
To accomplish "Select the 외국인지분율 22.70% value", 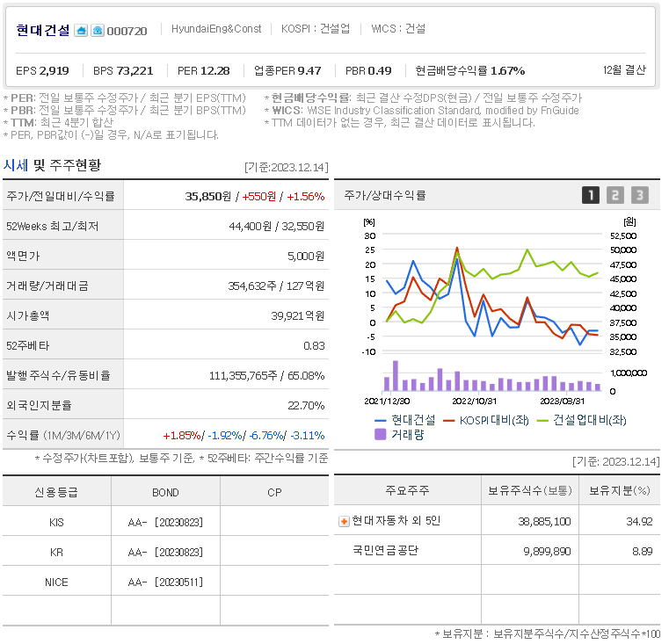I will click(306, 405).
